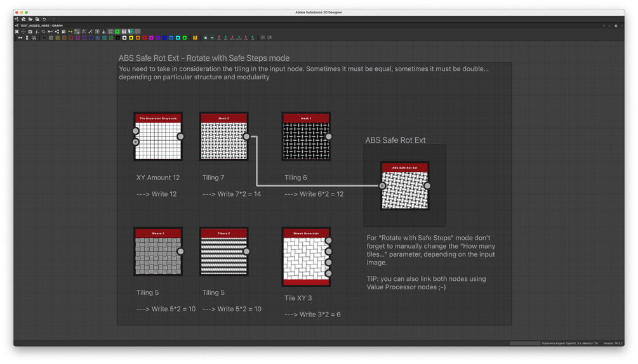
Task: Click the '---> Write 12' comment
Action: (x=157, y=194)
